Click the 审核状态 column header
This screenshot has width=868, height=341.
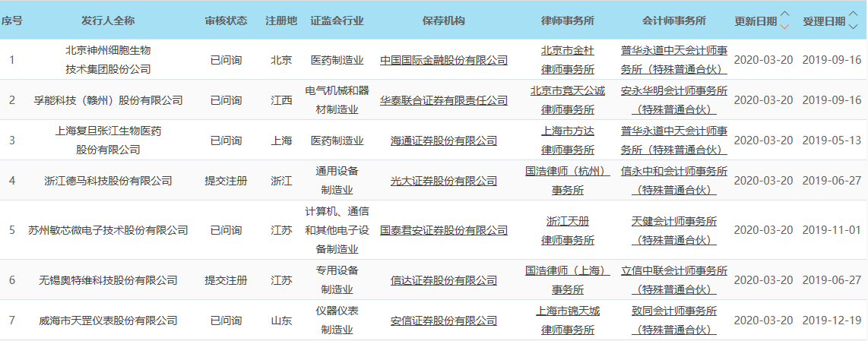226,21
